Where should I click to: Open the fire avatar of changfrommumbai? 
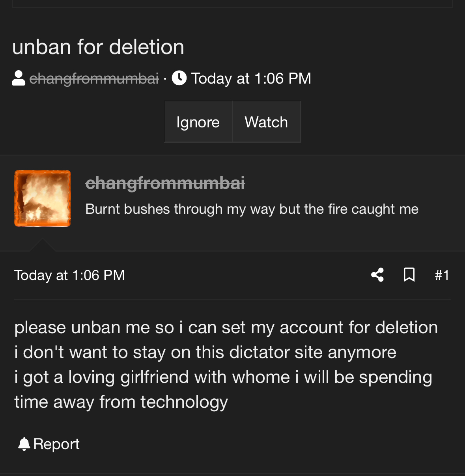[43, 198]
